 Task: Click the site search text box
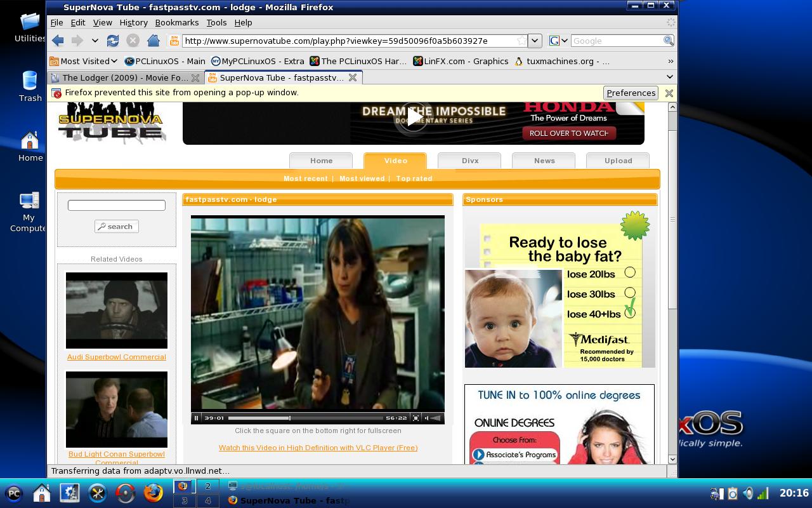(117, 205)
